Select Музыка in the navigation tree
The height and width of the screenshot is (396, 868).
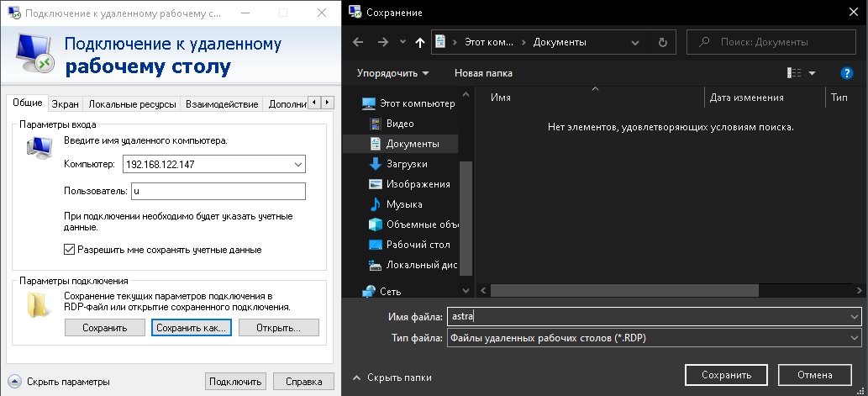(404, 204)
